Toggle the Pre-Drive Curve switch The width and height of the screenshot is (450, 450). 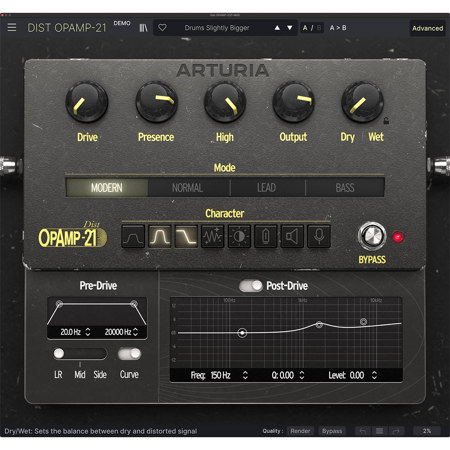(x=130, y=354)
